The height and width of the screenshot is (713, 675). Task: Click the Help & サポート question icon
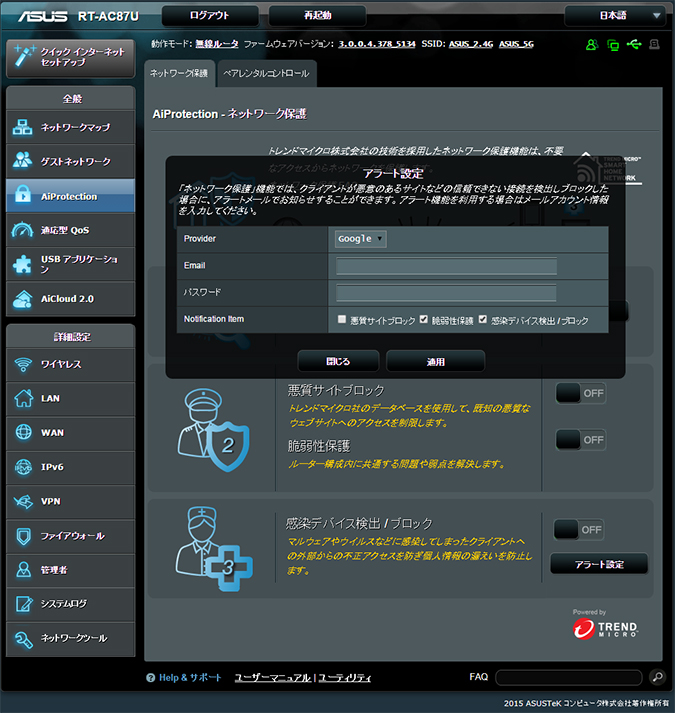pyautogui.click(x=150, y=678)
